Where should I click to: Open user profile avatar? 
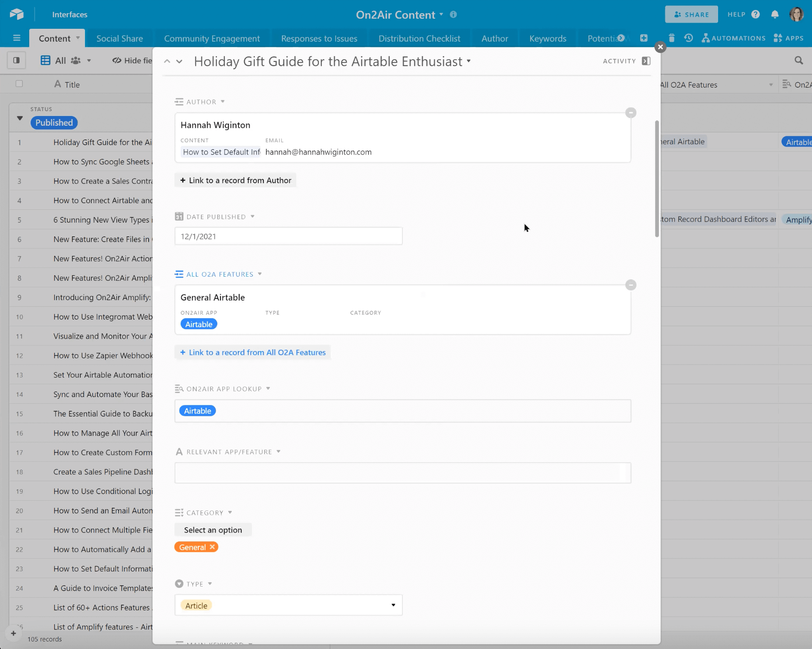[797, 14]
